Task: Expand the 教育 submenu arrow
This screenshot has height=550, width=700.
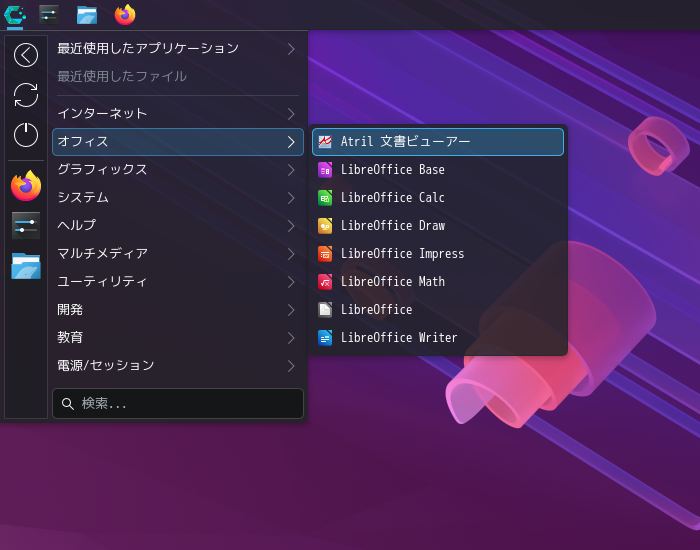Action: [x=291, y=338]
